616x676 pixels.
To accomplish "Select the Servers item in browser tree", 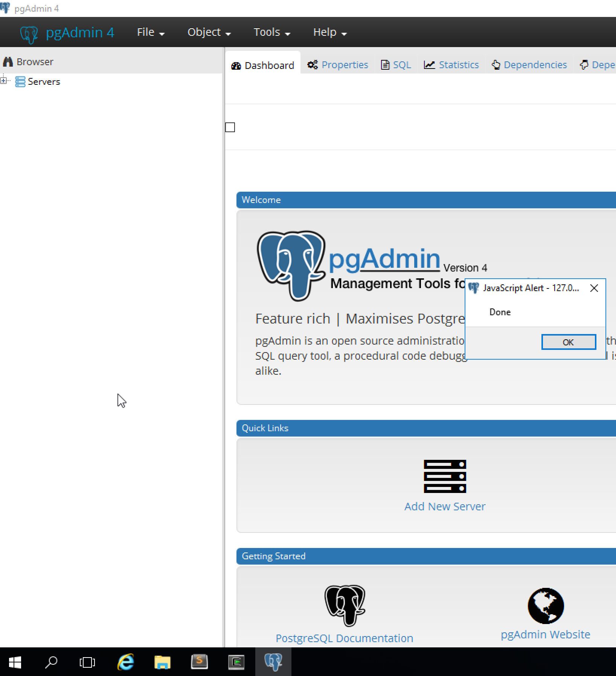I will click(x=44, y=82).
